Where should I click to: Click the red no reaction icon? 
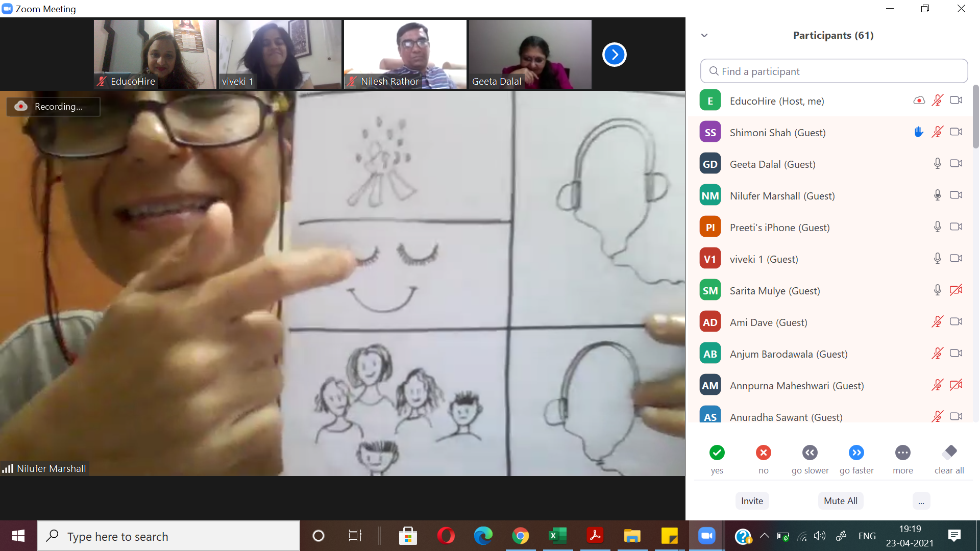pos(763,453)
